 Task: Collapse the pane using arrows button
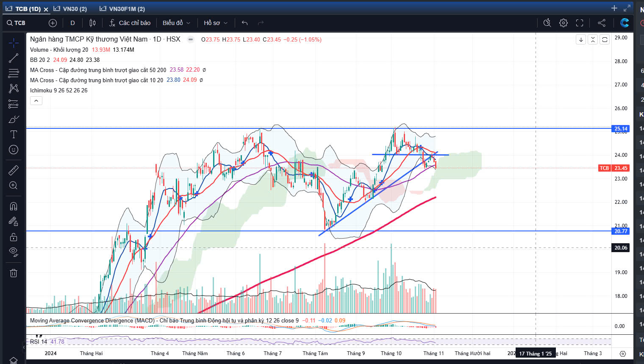(x=593, y=39)
